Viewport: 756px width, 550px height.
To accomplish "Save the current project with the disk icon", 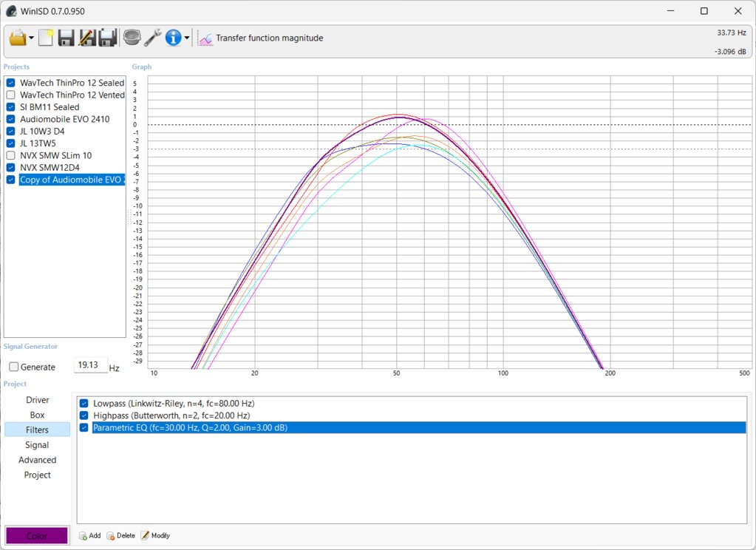I will pos(66,38).
